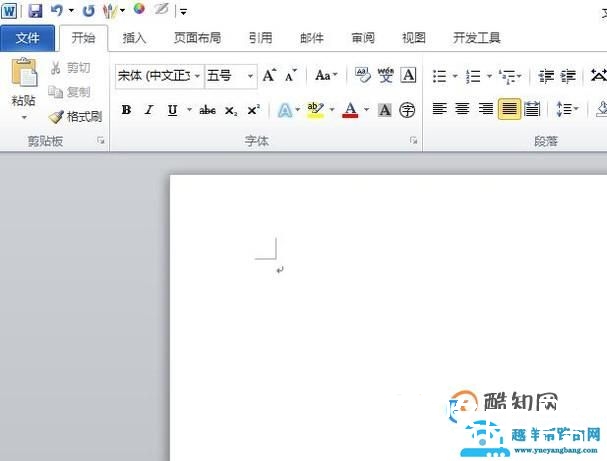The image size is (607, 461).
Task: Click the Bullets list icon
Action: pos(440,76)
